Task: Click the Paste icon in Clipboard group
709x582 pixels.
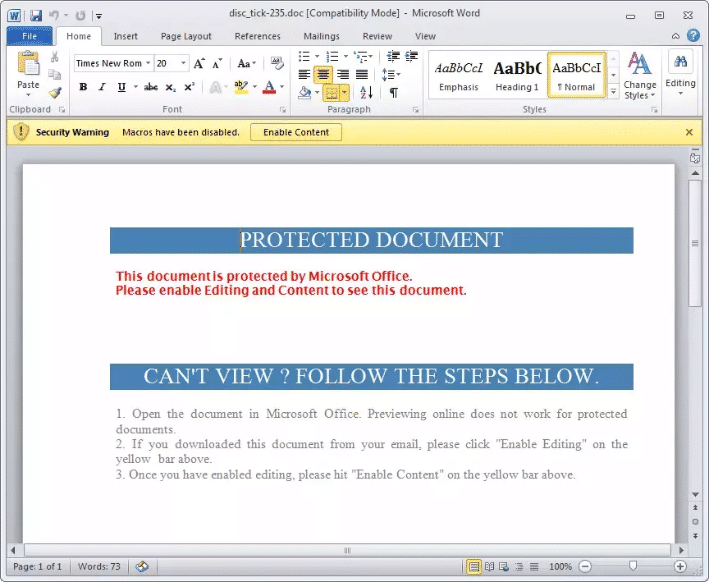Action: click(x=28, y=66)
